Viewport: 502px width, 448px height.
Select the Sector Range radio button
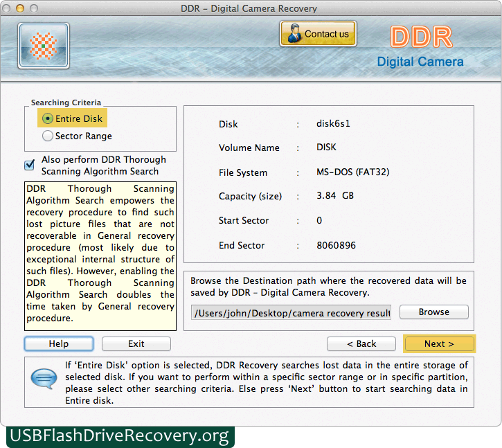point(47,136)
